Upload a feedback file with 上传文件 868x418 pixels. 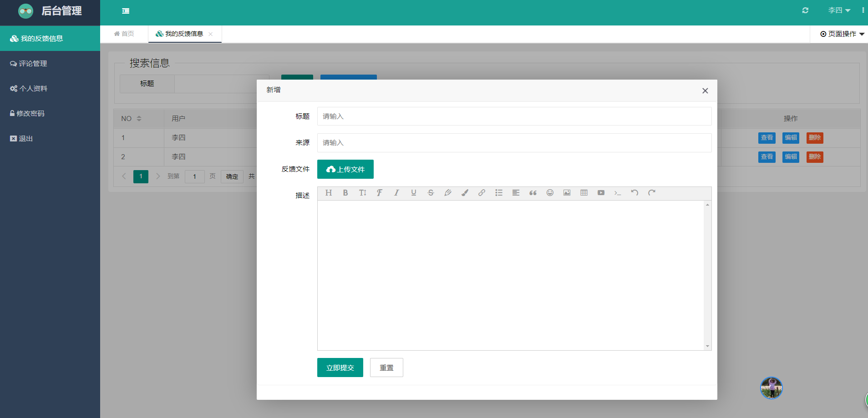345,169
